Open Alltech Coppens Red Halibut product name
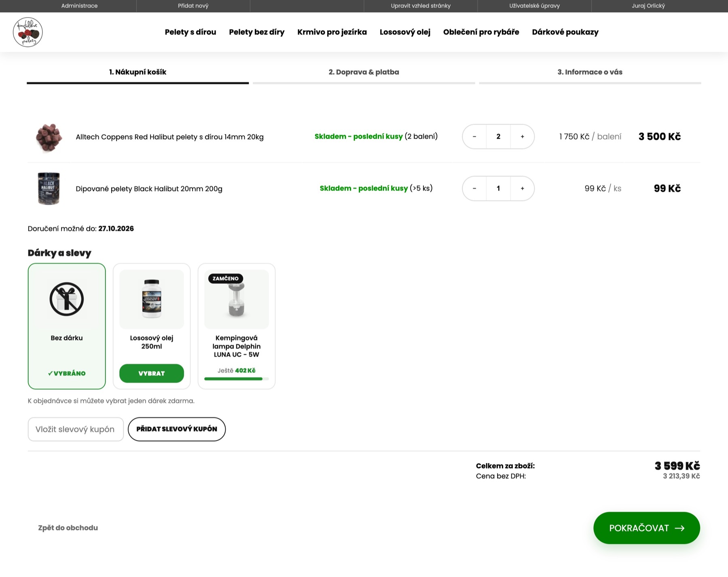 pyautogui.click(x=169, y=137)
